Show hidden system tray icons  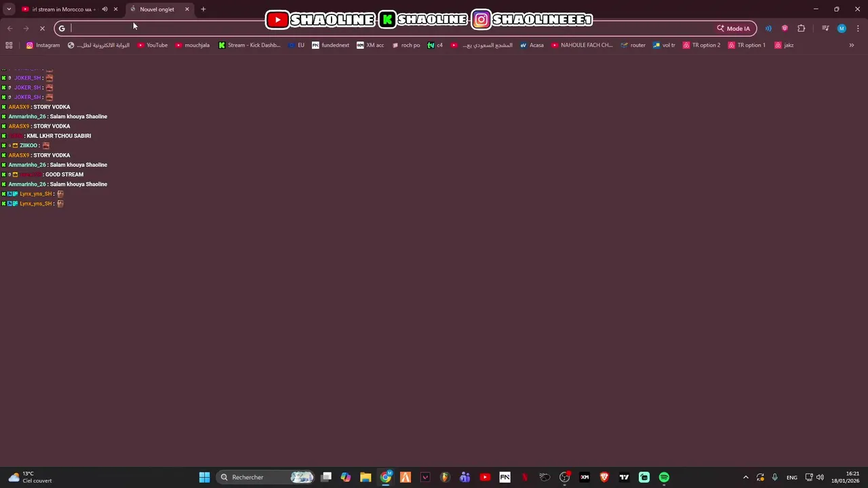point(745,477)
